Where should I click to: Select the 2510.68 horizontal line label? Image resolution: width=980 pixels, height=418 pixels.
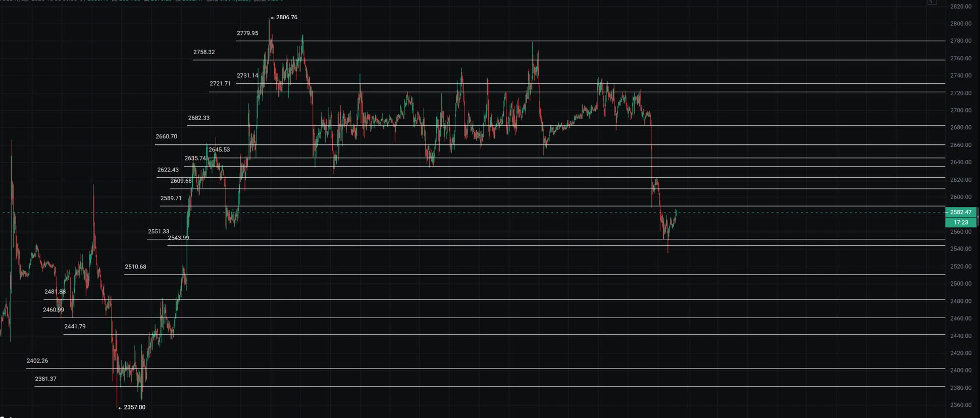(x=135, y=267)
